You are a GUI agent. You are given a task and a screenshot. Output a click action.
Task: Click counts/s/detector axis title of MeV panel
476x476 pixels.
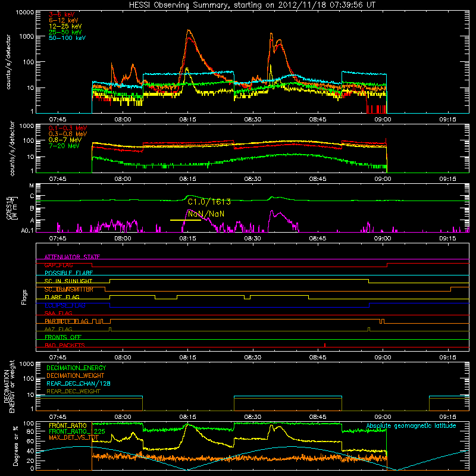12,148
